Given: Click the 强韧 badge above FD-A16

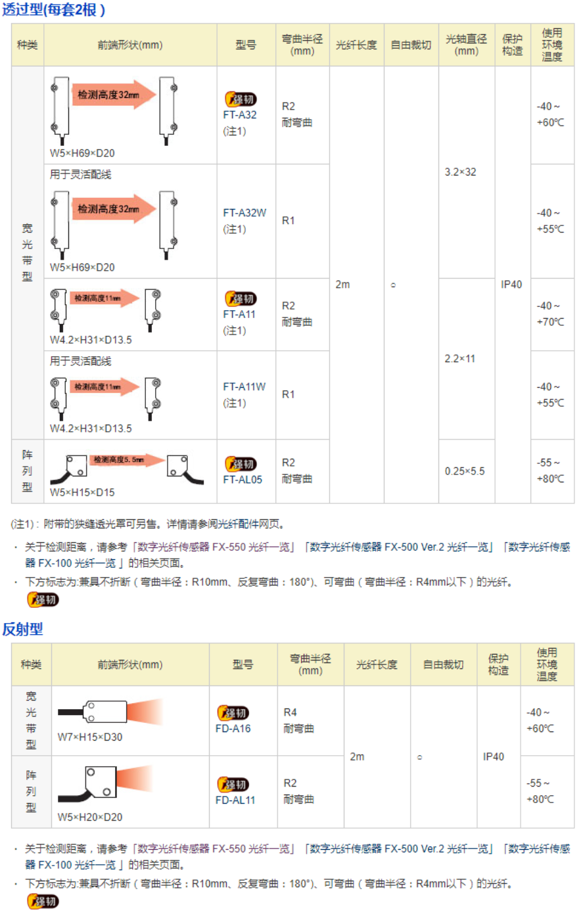Looking at the screenshot, I should pyautogui.click(x=233, y=713).
